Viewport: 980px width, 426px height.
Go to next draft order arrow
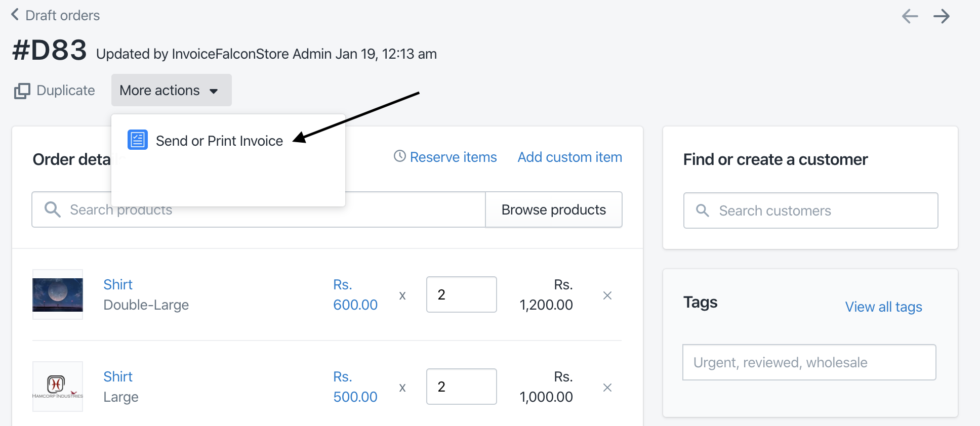pos(942,16)
